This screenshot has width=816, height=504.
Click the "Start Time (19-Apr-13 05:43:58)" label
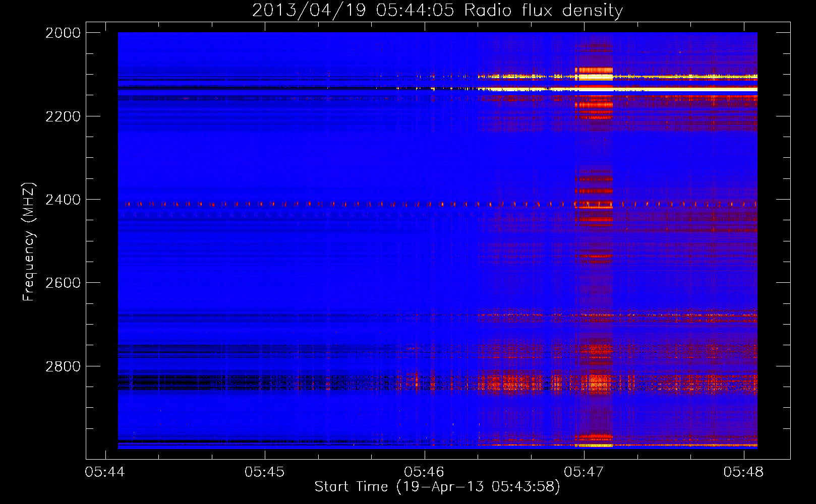437,487
